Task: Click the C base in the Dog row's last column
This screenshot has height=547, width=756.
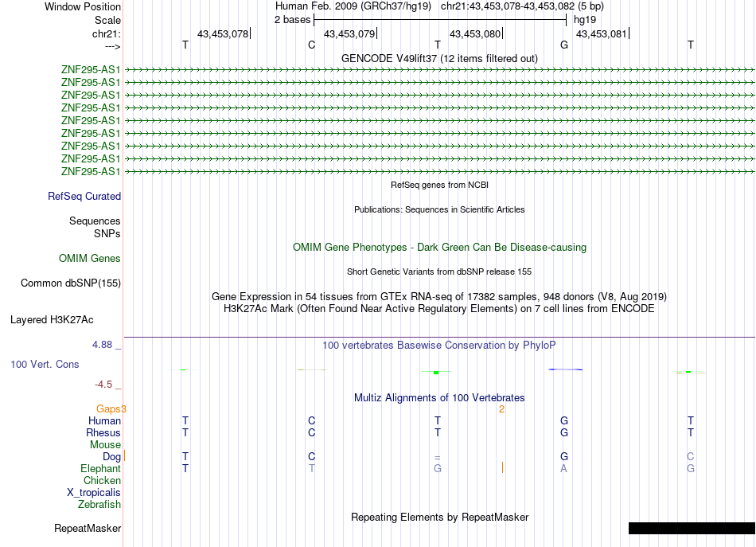Action: point(691,457)
